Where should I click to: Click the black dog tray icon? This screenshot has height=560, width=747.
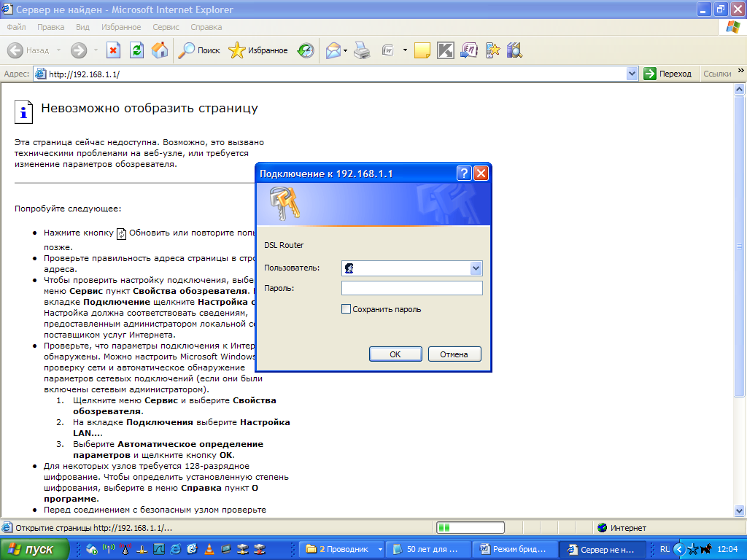pos(706,549)
